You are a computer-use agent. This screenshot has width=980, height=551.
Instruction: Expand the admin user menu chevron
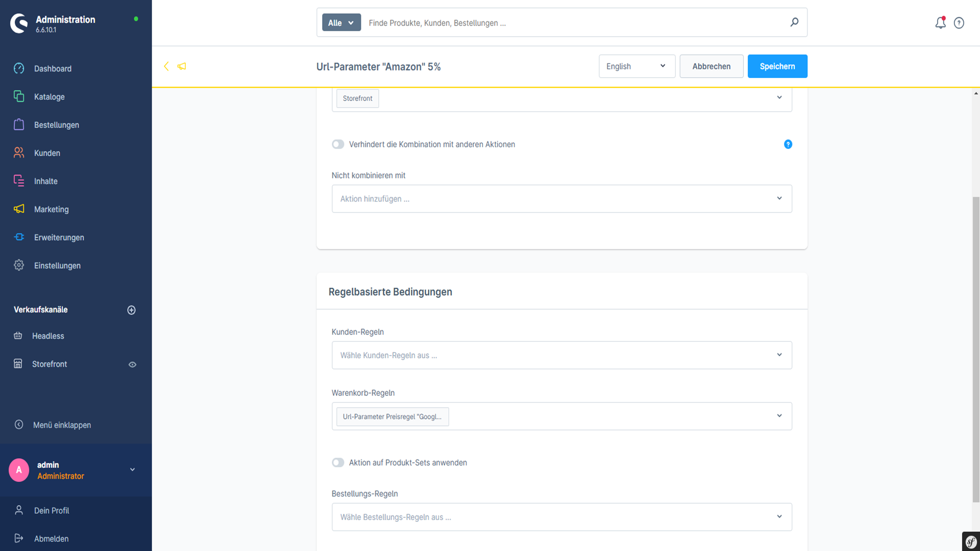click(x=132, y=470)
